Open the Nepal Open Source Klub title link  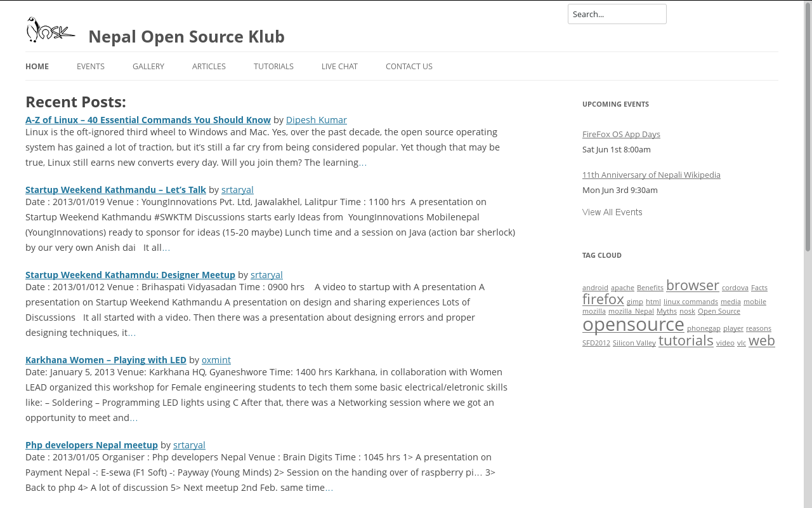click(x=187, y=37)
